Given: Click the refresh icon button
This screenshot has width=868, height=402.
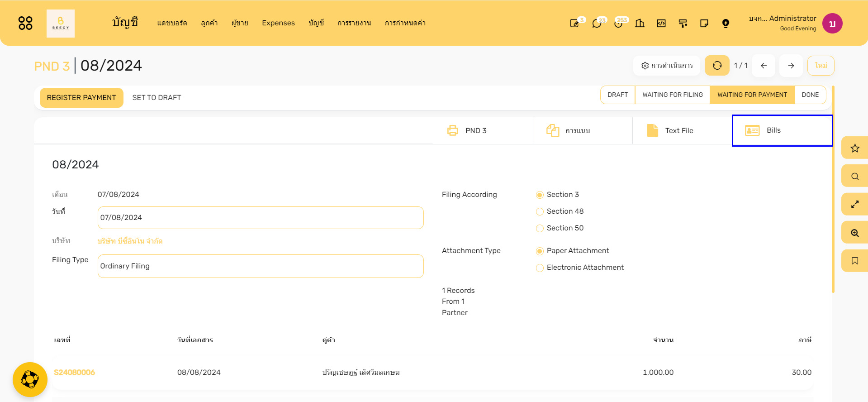Looking at the screenshot, I should click(x=717, y=66).
